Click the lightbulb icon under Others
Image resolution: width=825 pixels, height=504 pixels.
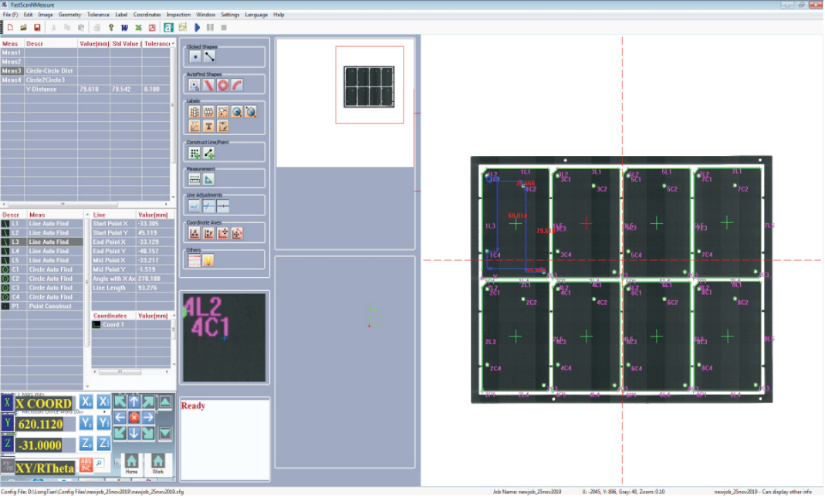tap(208, 260)
